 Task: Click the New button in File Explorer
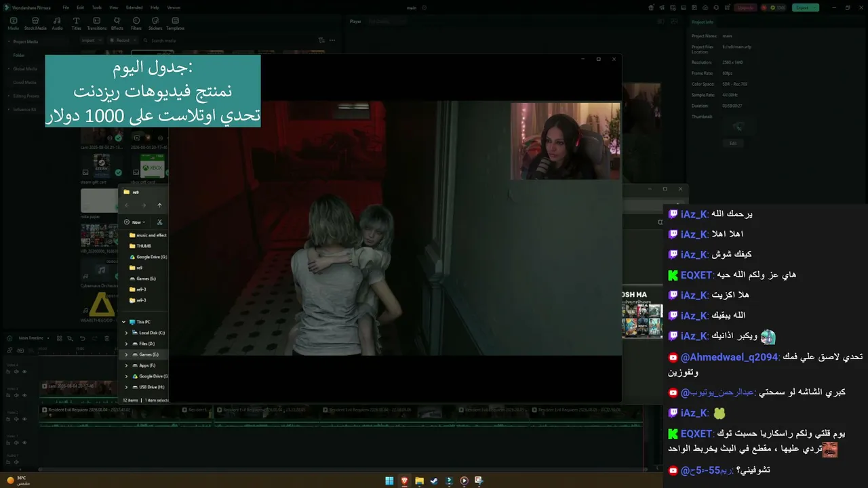click(x=134, y=222)
